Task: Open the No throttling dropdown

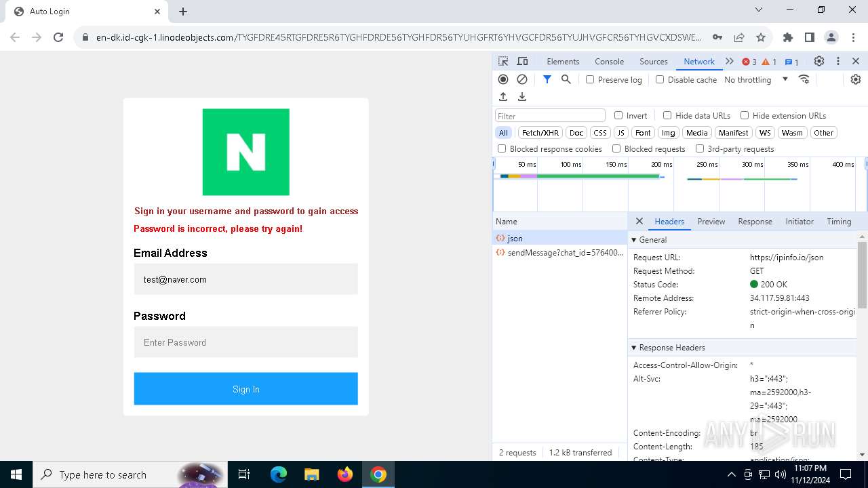Action: [756, 79]
